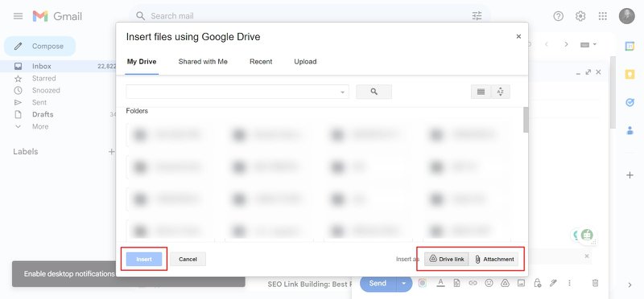This screenshot has height=299, width=644.
Task: Switch to Recent tab
Action: click(x=261, y=62)
